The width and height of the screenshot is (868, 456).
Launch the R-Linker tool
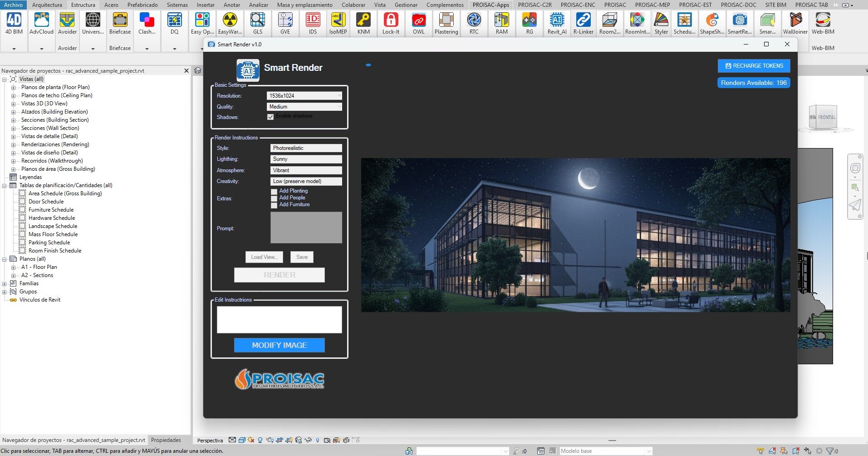[583, 23]
